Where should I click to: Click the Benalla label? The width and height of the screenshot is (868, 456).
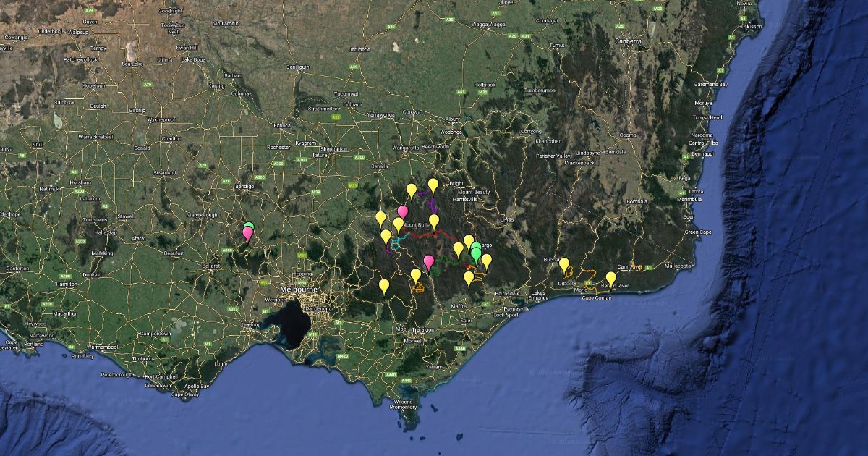click(x=380, y=166)
